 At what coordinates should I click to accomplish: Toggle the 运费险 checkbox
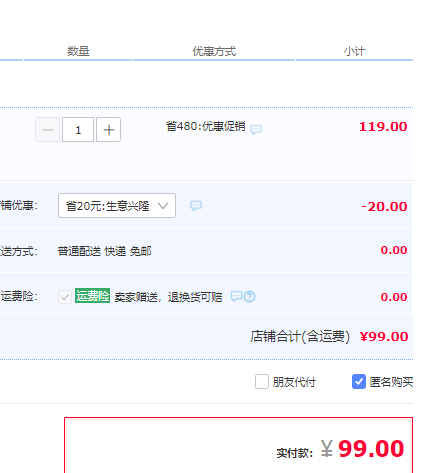[x=65, y=297]
